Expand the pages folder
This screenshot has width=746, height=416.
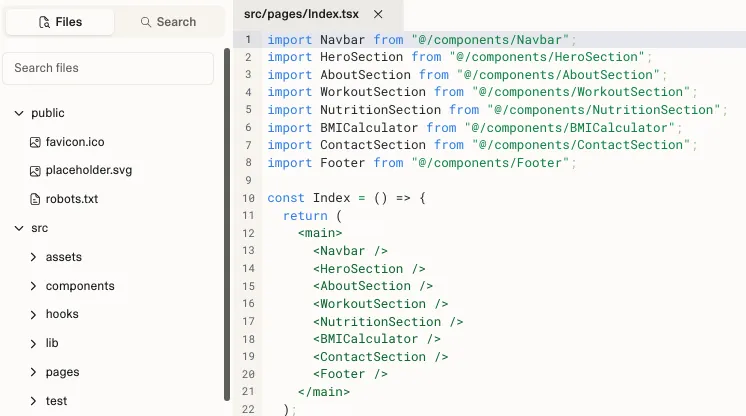[x=34, y=373]
